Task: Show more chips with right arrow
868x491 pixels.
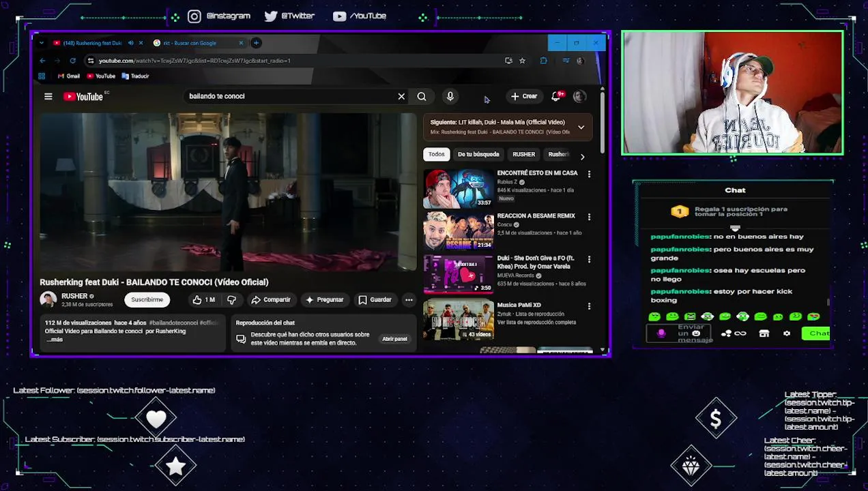Action: [x=582, y=156]
